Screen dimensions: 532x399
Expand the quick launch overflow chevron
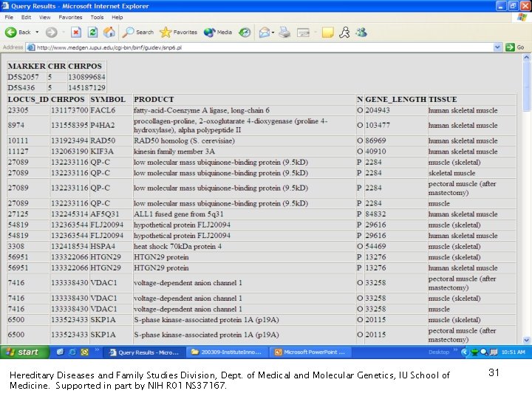pos(97,349)
